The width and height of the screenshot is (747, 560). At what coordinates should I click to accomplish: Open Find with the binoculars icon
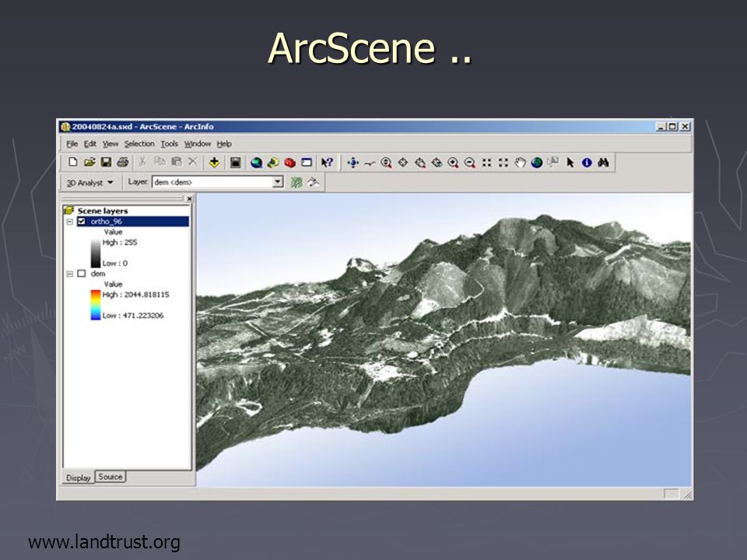pos(604,163)
